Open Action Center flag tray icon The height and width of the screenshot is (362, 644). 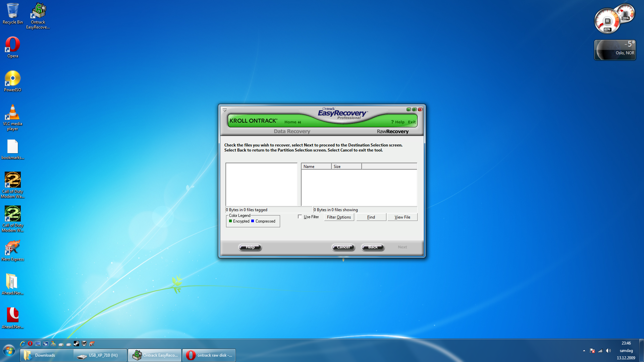pos(592,351)
